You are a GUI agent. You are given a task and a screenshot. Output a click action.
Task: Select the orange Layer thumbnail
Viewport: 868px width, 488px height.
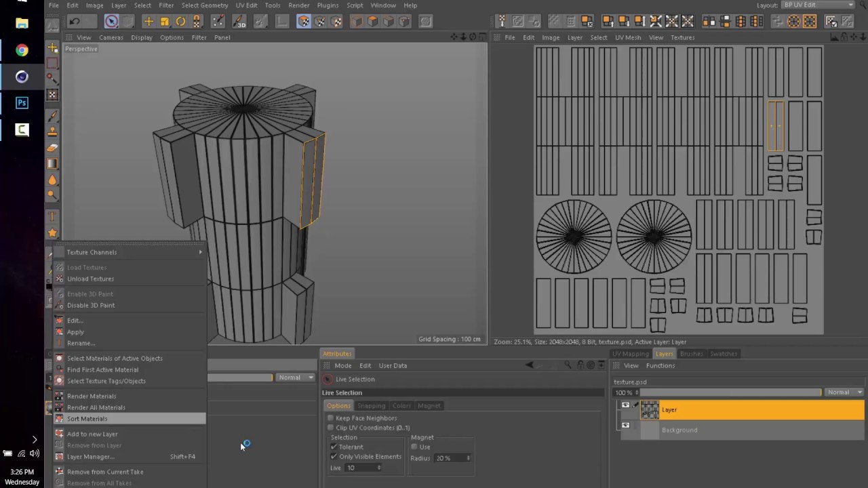650,409
